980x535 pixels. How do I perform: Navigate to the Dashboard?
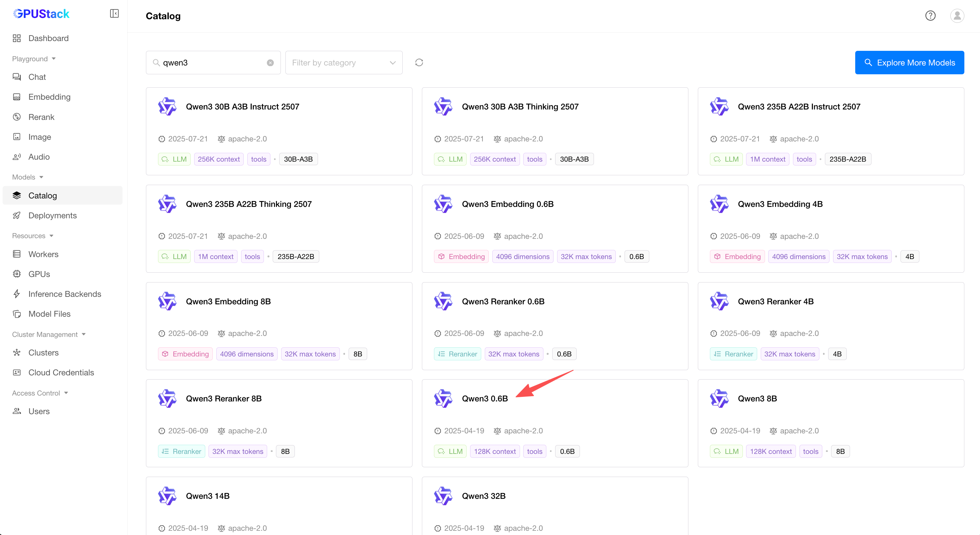pyautogui.click(x=48, y=38)
